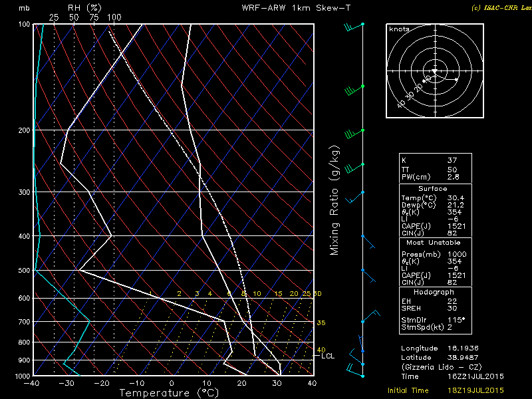Click the 1000 mb pressure label

pos(23,376)
